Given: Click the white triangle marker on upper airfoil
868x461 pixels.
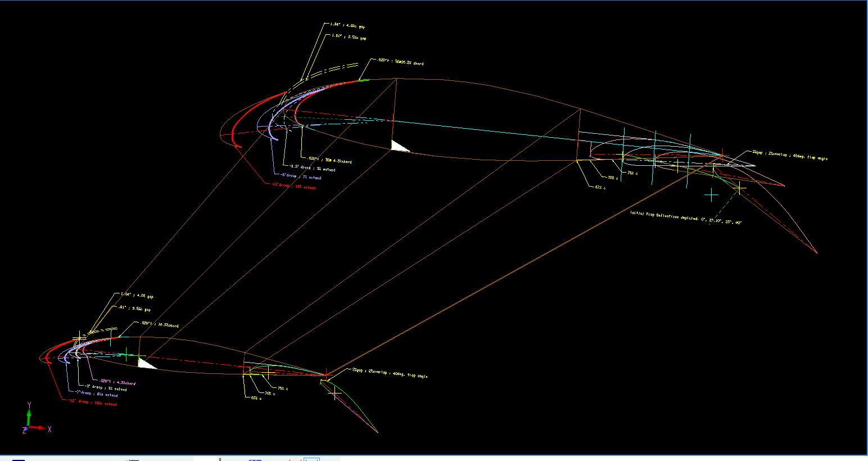Looking at the screenshot, I should (399, 146).
